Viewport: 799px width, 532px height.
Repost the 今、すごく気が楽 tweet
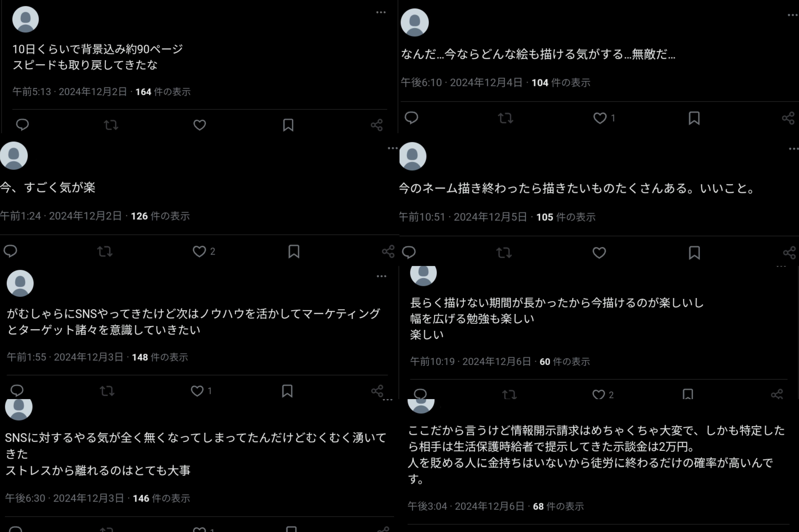pyautogui.click(x=105, y=251)
